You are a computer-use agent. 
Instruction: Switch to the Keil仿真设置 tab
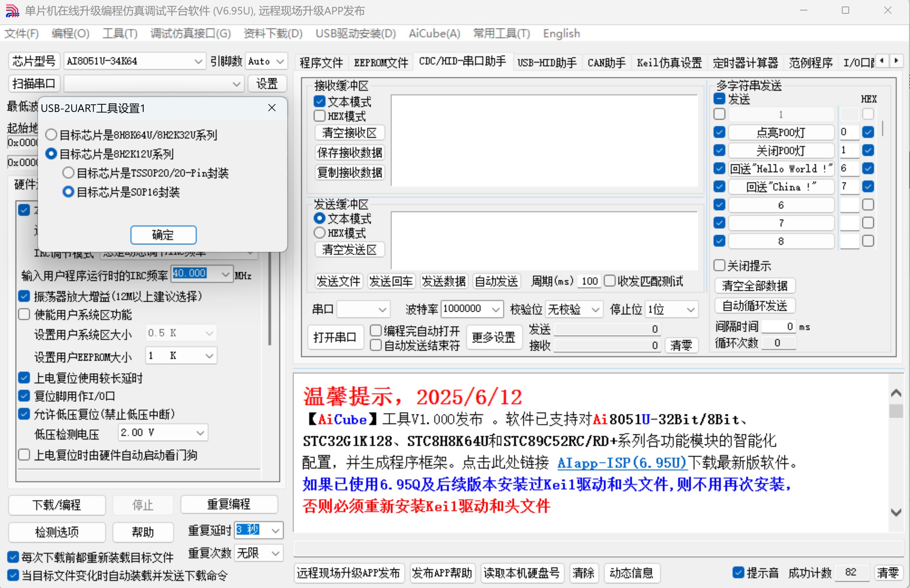coord(669,63)
